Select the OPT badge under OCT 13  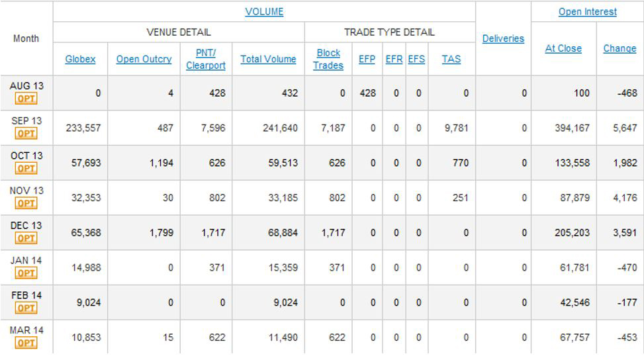[x=26, y=168]
